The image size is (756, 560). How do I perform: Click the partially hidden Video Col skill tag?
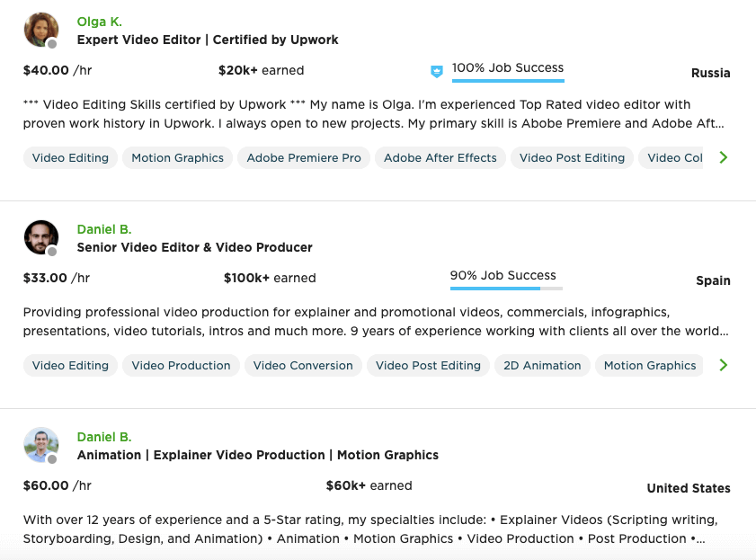[671, 158]
